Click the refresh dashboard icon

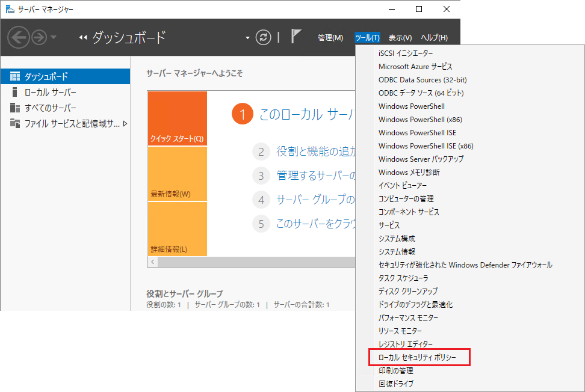(264, 37)
